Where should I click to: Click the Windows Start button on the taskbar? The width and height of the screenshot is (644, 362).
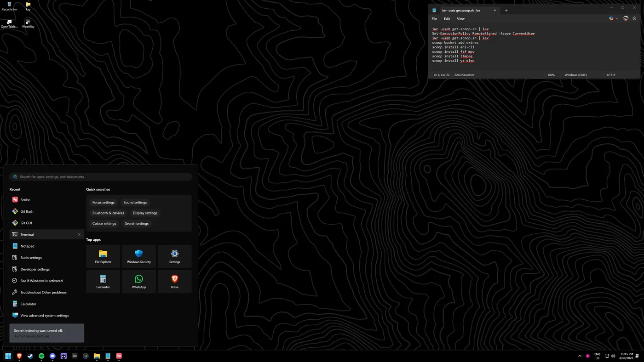tap(8, 356)
